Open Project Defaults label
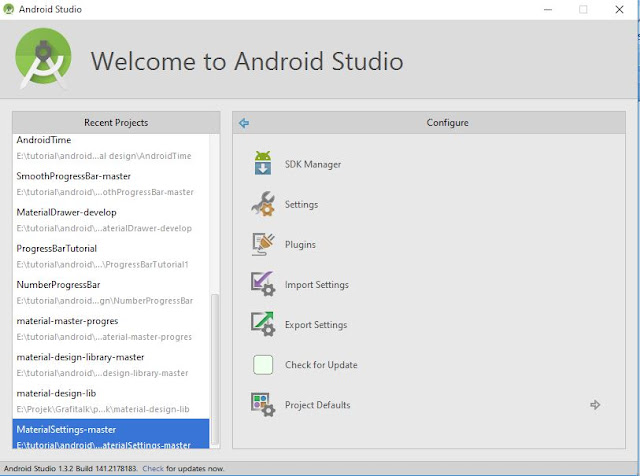Screen dimensions: 640x476 coord(318,405)
